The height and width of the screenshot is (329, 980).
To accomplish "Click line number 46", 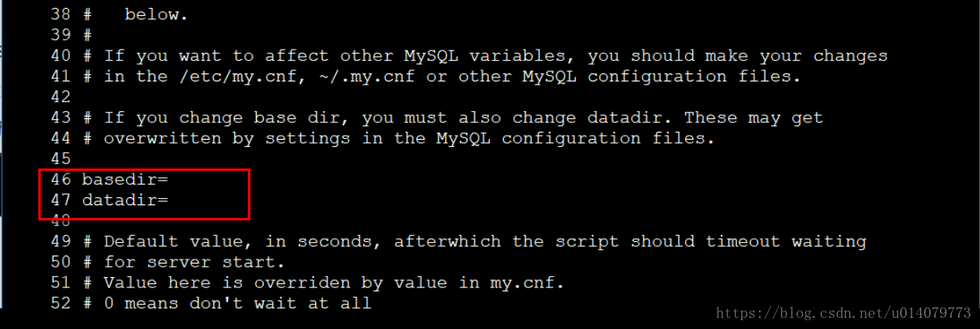I will [x=60, y=180].
